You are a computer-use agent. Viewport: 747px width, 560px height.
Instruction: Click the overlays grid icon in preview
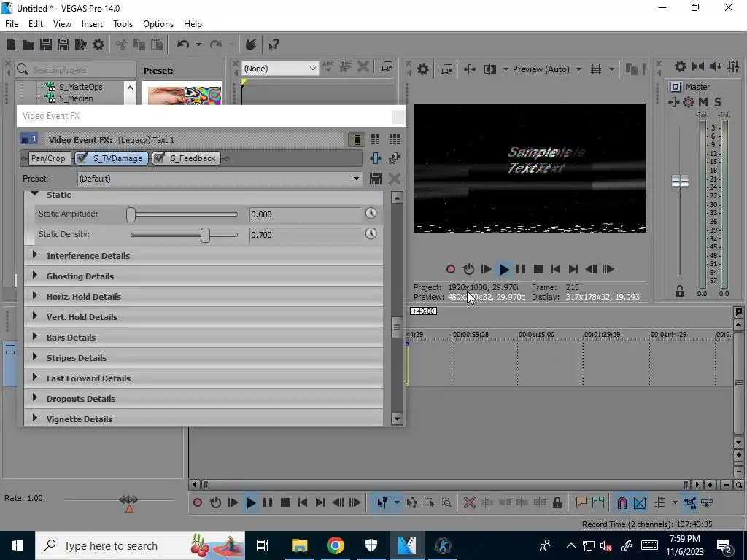(x=596, y=69)
